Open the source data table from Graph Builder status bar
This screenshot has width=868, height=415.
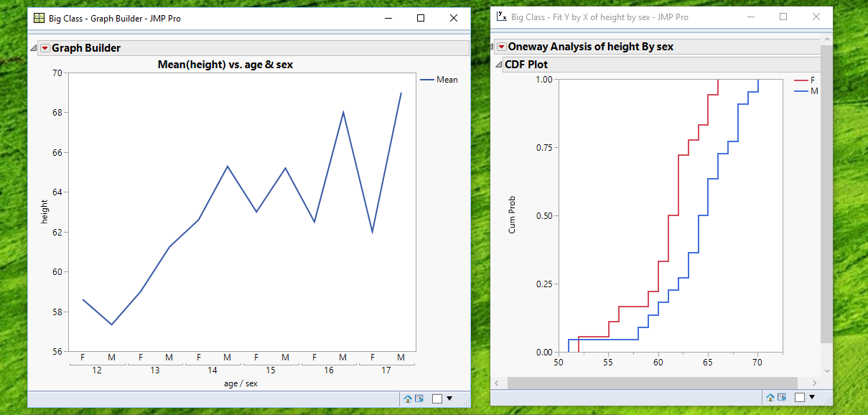coord(421,398)
